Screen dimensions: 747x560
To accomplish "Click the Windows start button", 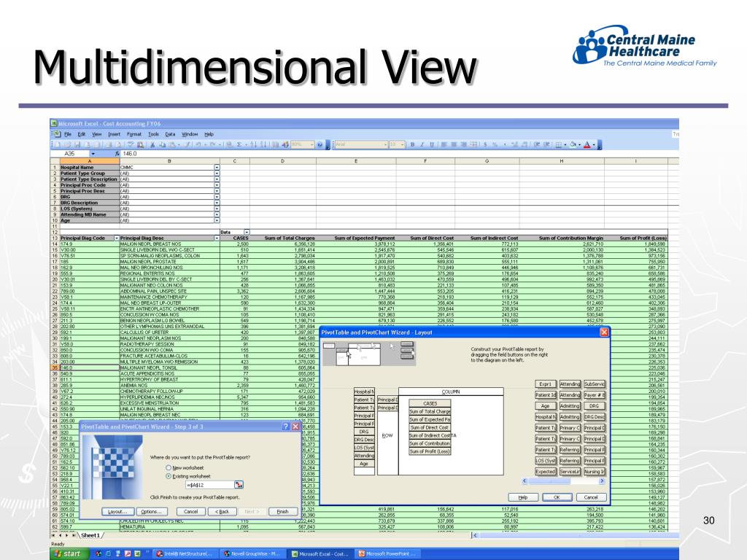I will point(70,553).
